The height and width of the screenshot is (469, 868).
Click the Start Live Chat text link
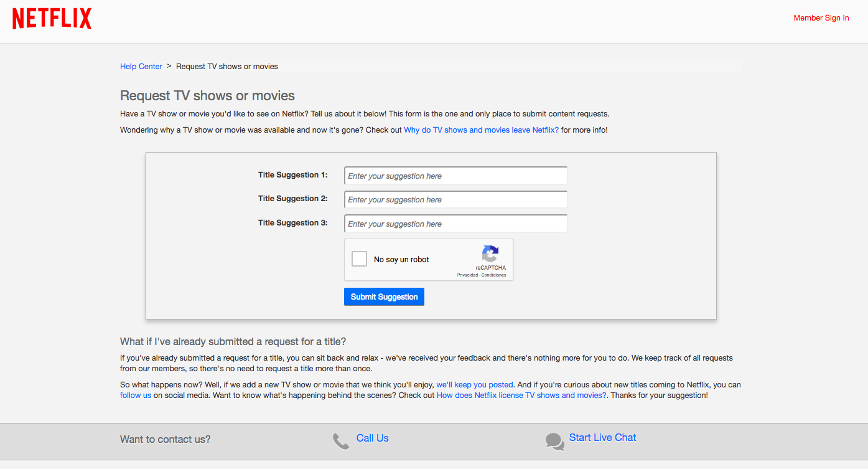pyautogui.click(x=602, y=438)
